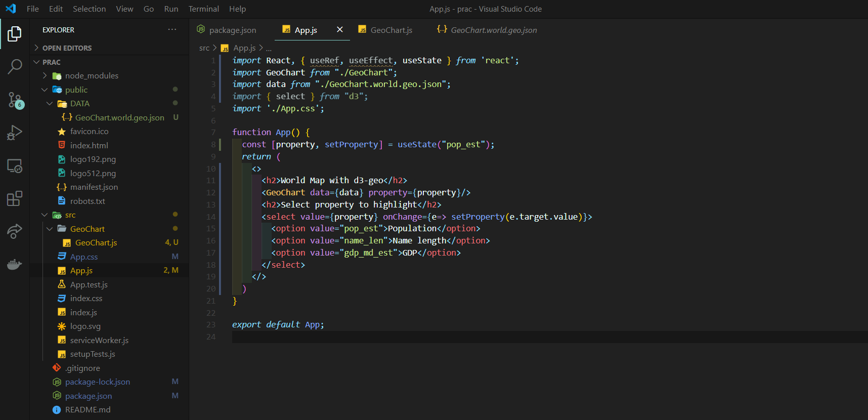Open README.md in the file tree
This screenshot has height=420, width=868.
pyautogui.click(x=88, y=410)
